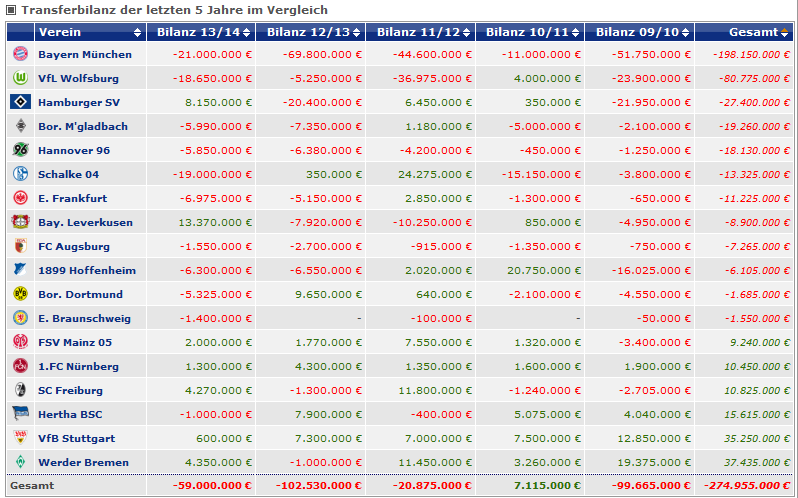Select Dortmund's 12/13 value 9.650.000 €
798x498 pixels.
click(329, 294)
